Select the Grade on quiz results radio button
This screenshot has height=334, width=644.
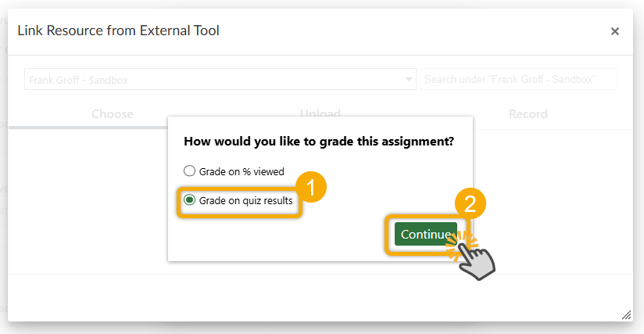[x=189, y=200]
